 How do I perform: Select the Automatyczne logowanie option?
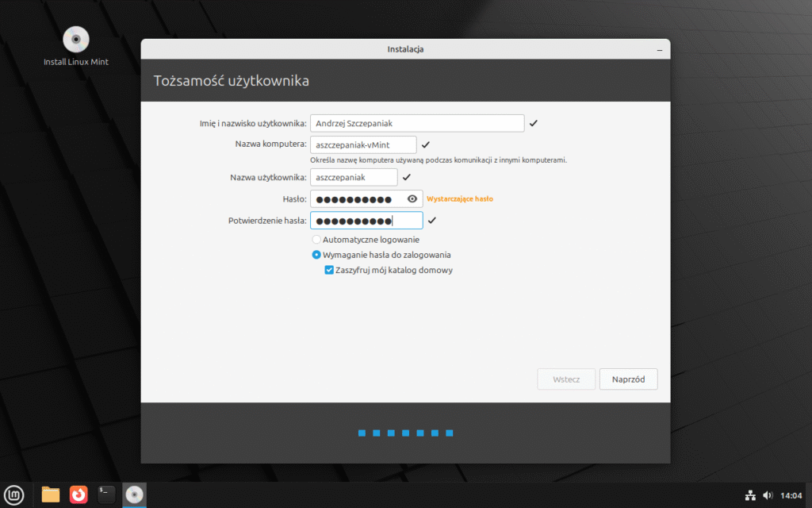(x=316, y=240)
